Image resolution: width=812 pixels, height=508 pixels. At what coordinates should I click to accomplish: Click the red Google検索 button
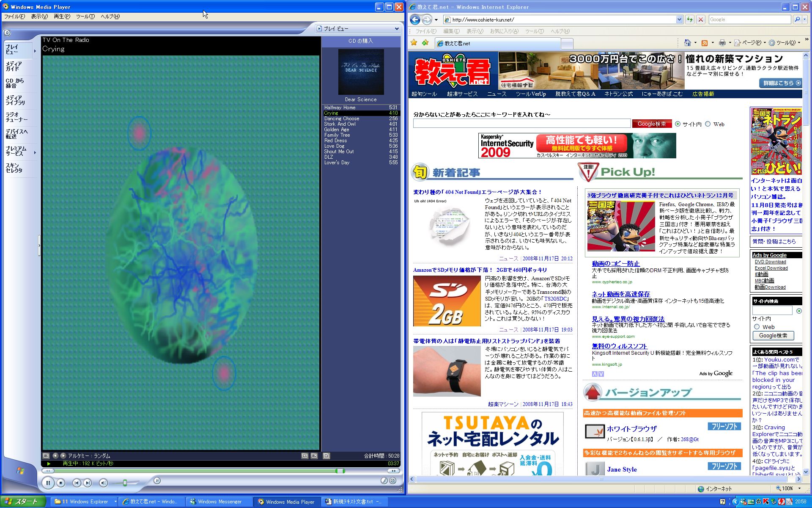click(x=652, y=124)
